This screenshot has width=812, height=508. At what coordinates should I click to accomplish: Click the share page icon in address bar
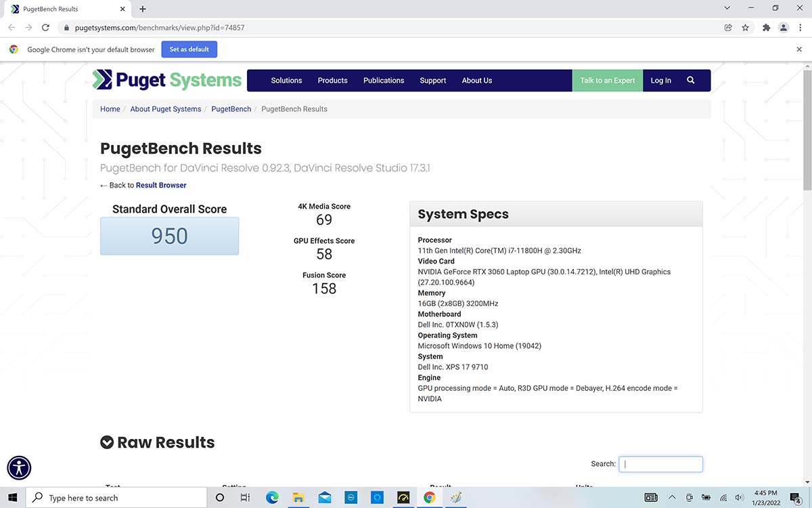[x=728, y=28]
